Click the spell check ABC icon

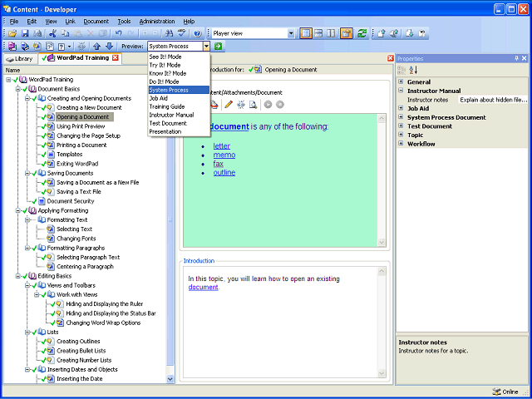click(x=182, y=33)
